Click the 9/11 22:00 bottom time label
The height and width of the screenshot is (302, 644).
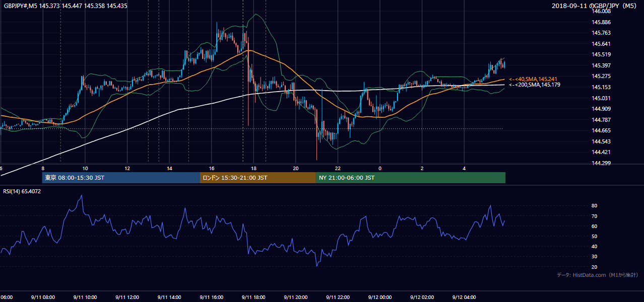pyautogui.click(x=338, y=297)
